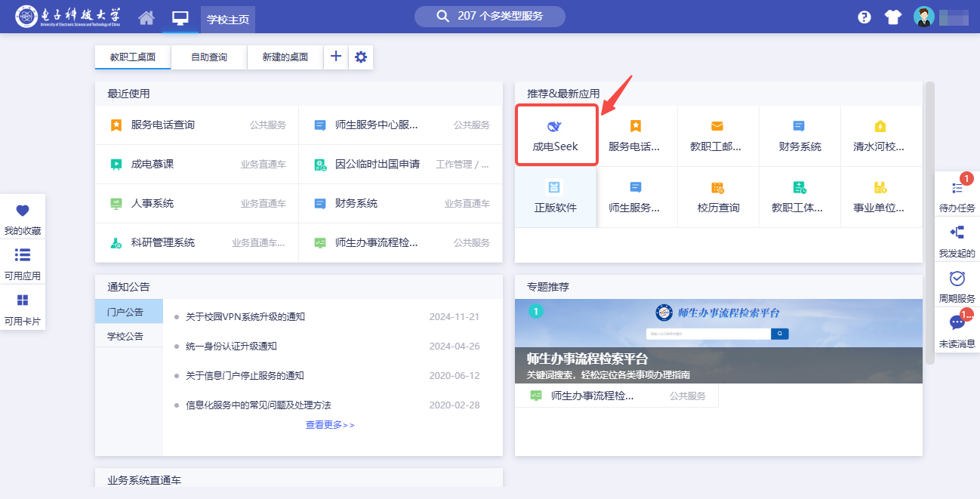Open the help question mark icon
The height and width of the screenshot is (499, 980).
pyautogui.click(x=864, y=17)
